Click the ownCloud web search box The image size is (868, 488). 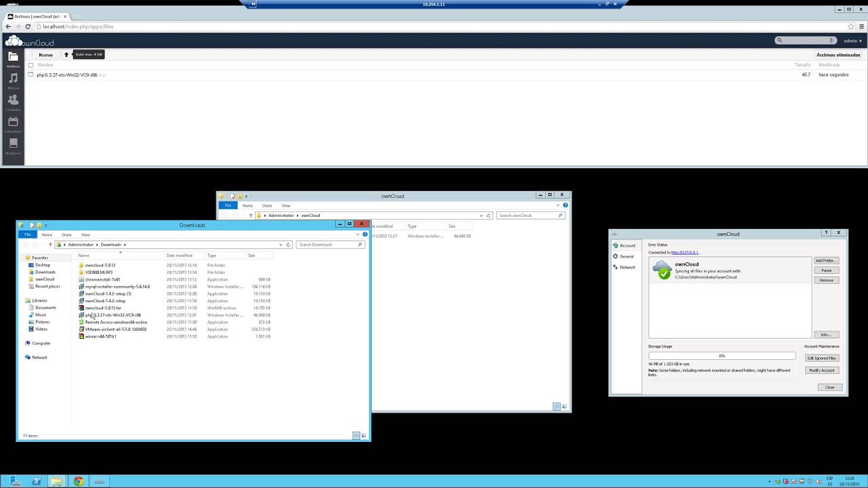806,41
